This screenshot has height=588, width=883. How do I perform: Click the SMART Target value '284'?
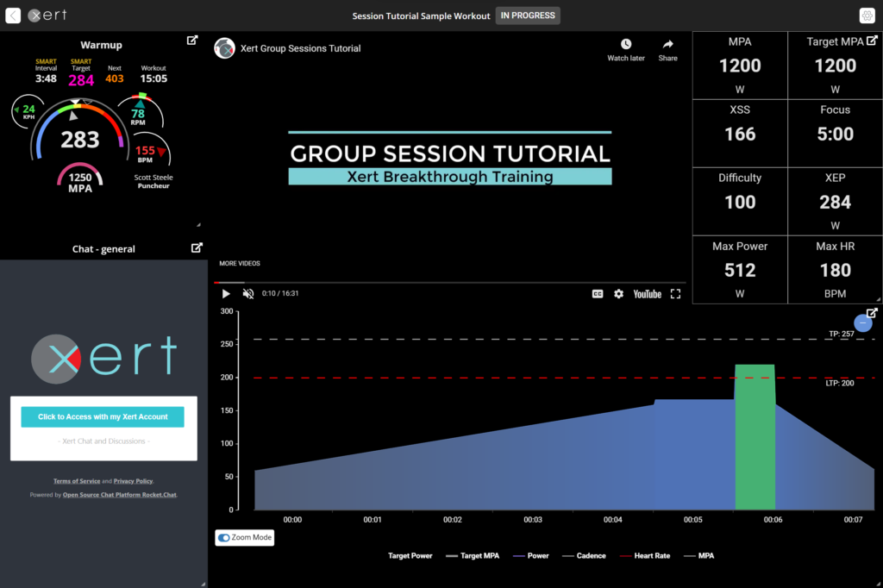(x=81, y=80)
